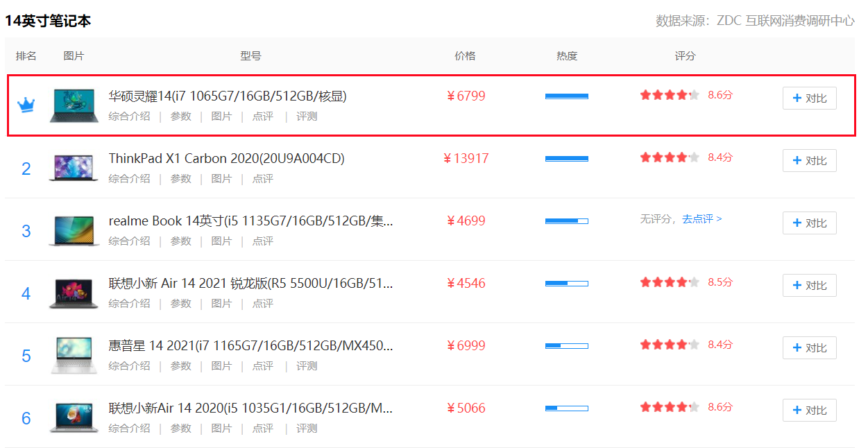Screen dimensions: 868x448
Task: Click 去点评 link for realme Book
Action: pos(701,219)
